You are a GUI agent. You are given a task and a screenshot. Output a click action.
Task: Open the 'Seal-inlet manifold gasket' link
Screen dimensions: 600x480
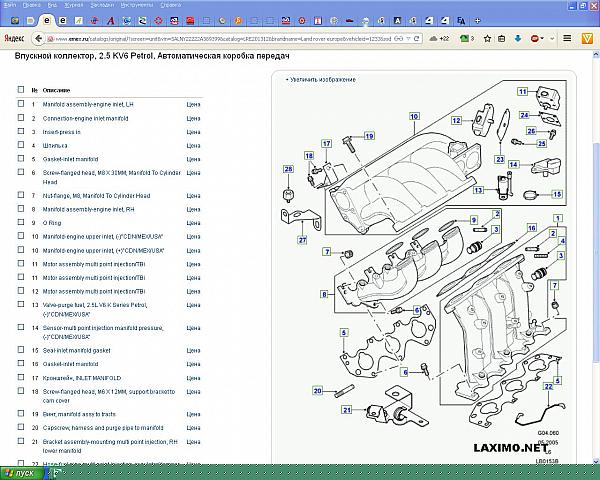click(x=77, y=351)
